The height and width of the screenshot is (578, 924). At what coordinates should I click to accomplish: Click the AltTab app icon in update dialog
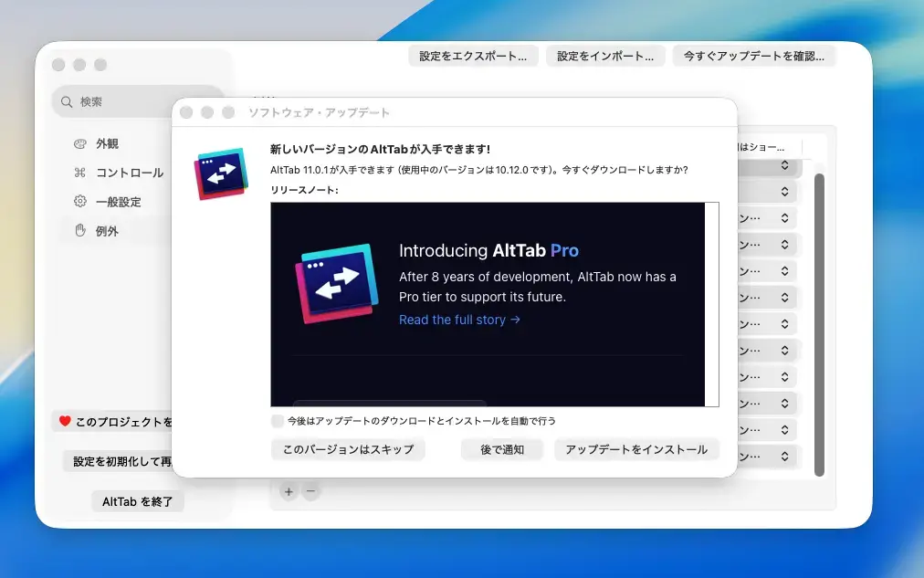pos(222,173)
